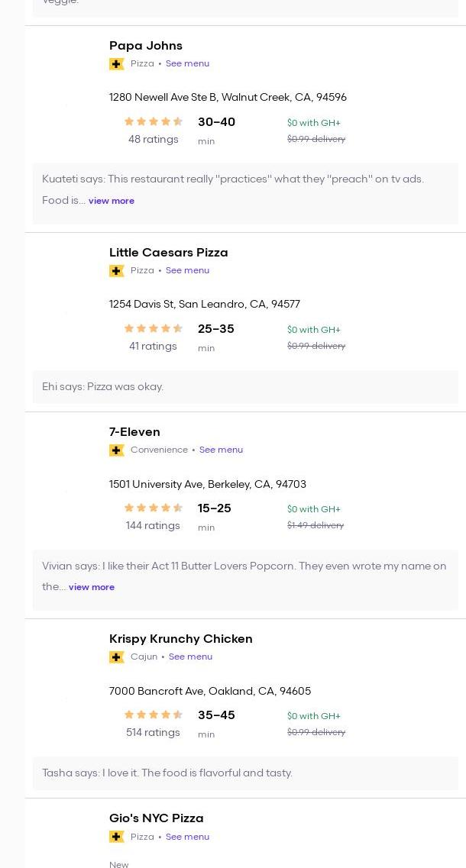Click GH+ badge icon under 7-Eleven
The image size is (466, 868).
click(116, 450)
